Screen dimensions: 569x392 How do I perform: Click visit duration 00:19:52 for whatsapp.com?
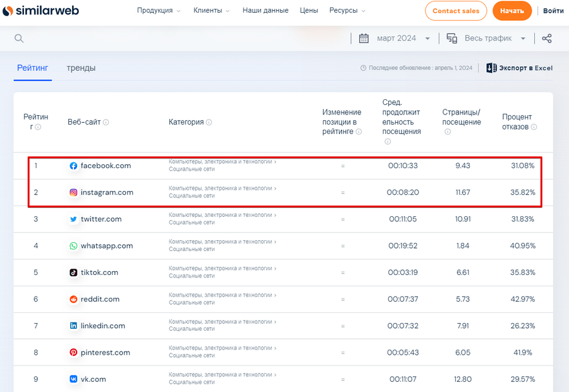coord(403,246)
